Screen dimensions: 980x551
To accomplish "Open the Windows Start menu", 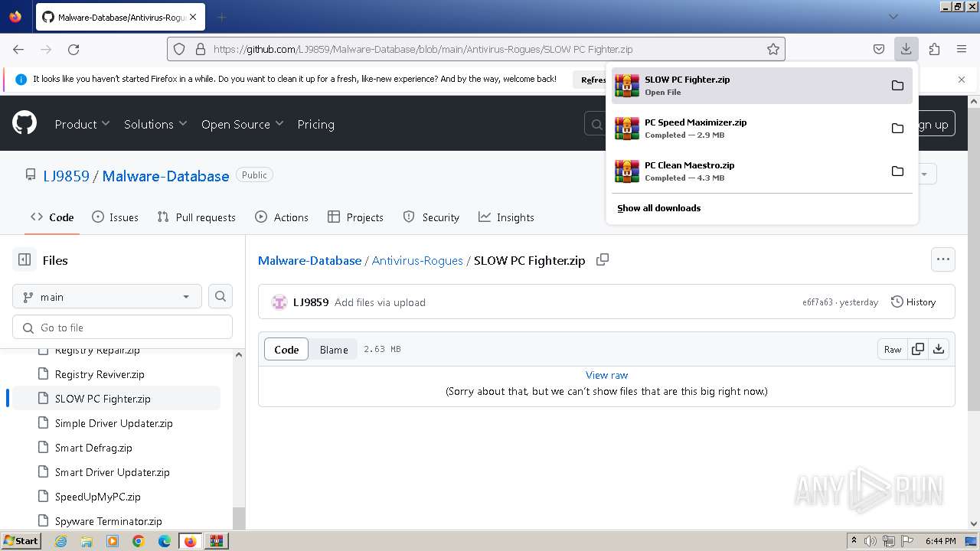I will pyautogui.click(x=21, y=541).
